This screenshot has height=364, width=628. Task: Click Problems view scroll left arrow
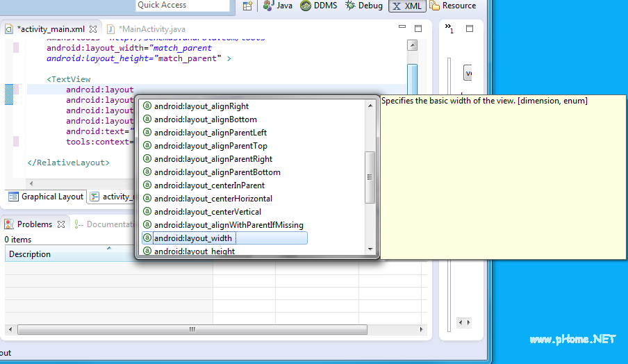pyautogui.click(x=10, y=329)
